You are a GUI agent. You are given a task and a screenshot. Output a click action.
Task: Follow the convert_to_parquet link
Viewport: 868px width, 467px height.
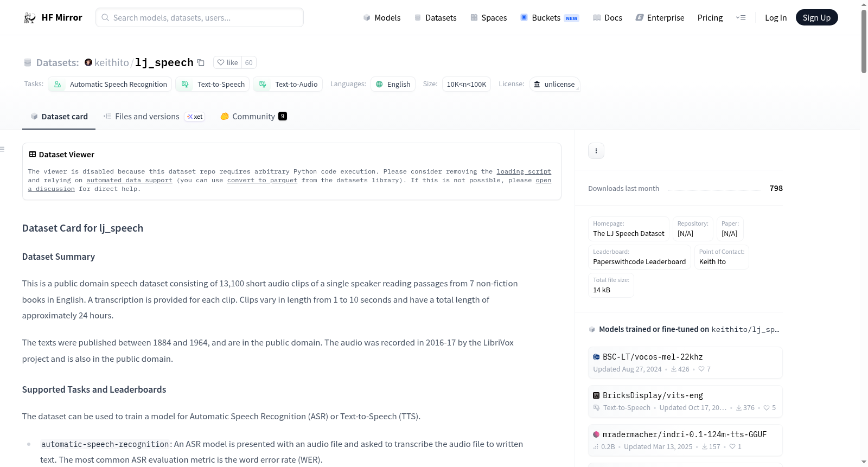tap(263, 180)
